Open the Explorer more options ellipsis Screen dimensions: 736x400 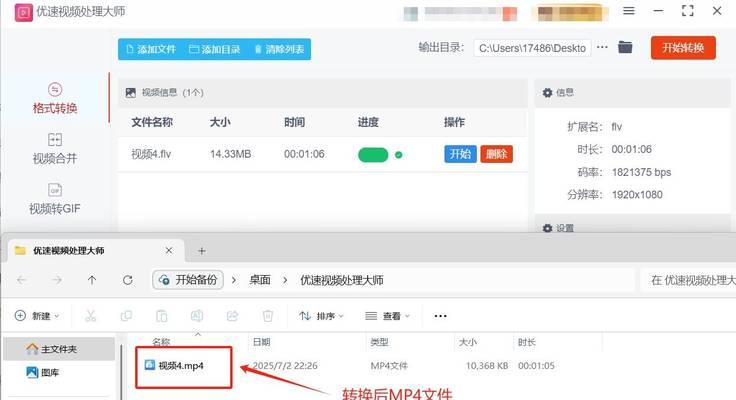point(440,316)
